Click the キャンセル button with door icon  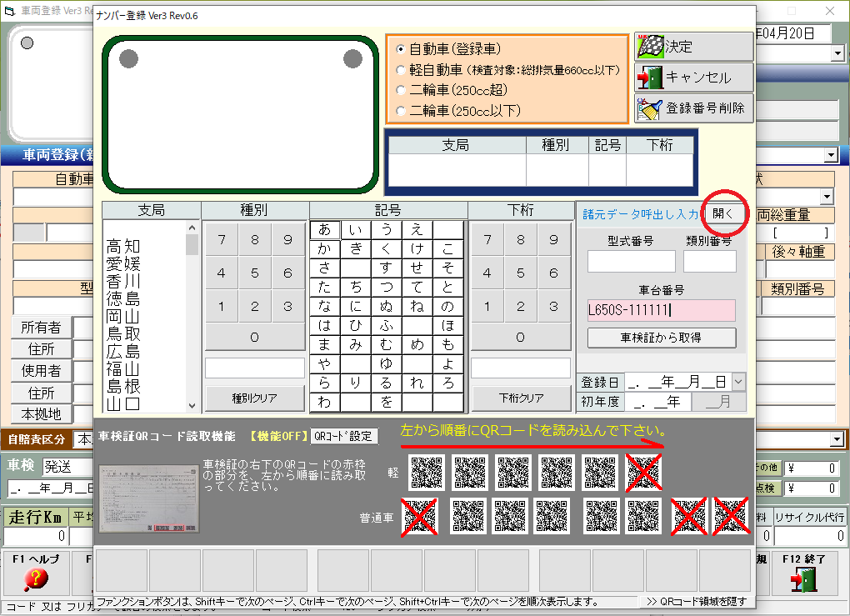694,78
